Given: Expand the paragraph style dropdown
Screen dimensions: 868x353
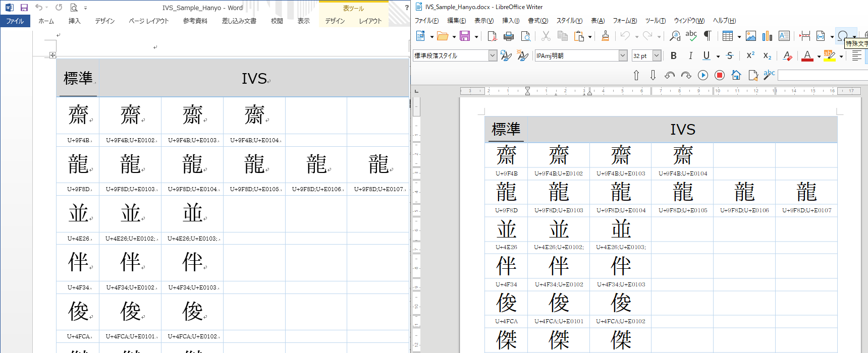Looking at the screenshot, I should pos(493,55).
